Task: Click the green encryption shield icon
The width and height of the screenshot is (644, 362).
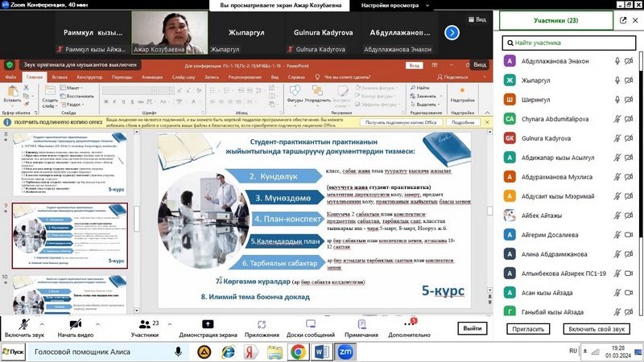Action: pos(10,64)
